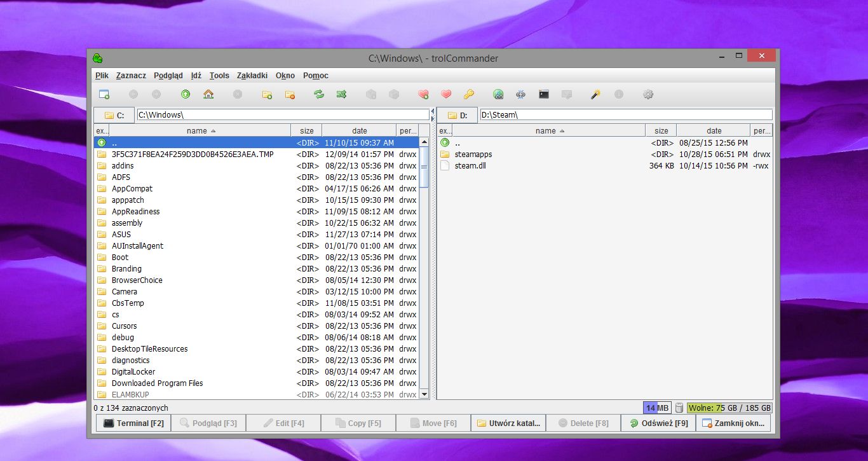Click the left panel scrollbar up arrow
This screenshot has width=868, height=461.
[x=424, y=142]
